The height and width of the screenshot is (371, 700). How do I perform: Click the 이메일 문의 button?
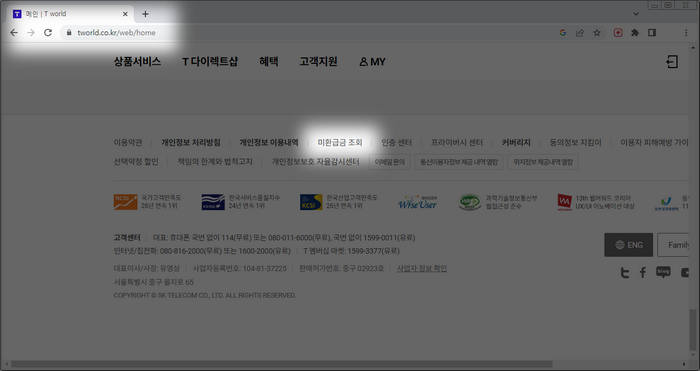(390, 162)
